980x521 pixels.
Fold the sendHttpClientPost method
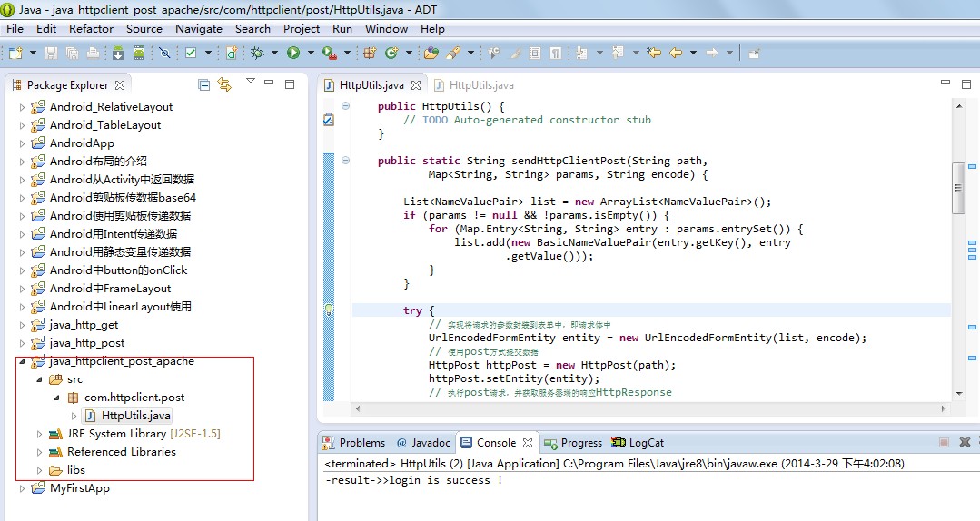point(346,160)
